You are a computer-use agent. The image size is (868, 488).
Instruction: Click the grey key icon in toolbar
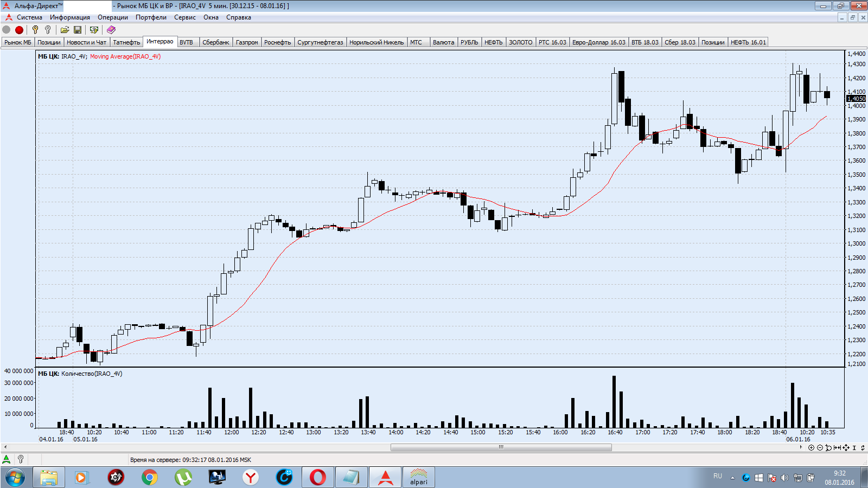pos(48,30)
